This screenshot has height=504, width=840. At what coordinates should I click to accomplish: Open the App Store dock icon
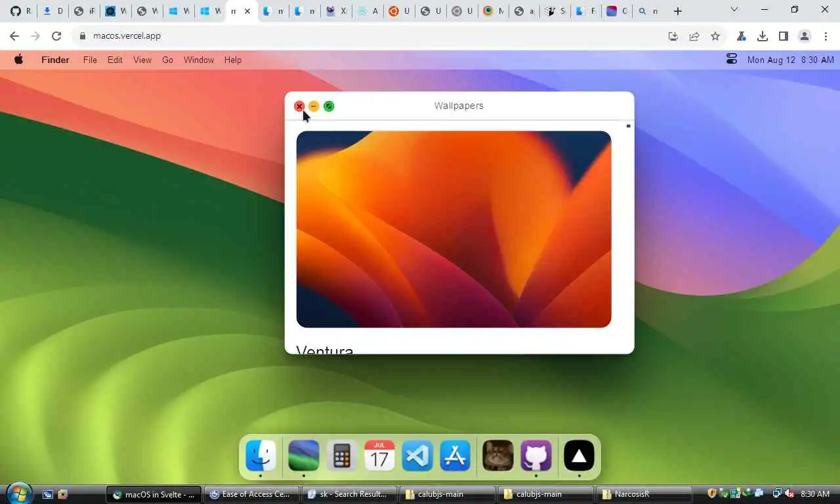[x=455, y=455]
